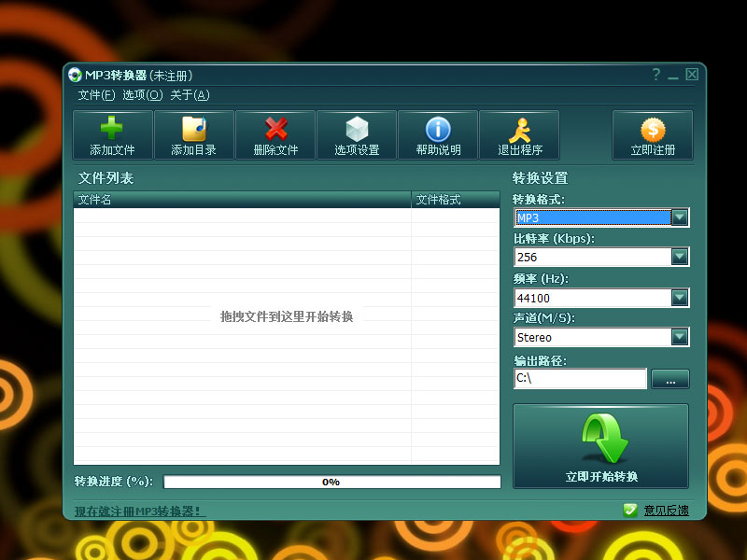Viewport: 747px width, 560px height.
Task: Click the Register Now coin icon
Action: pos(653,129)
